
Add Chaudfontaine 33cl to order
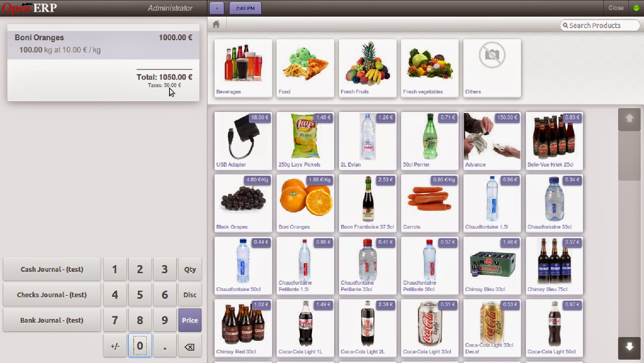click(x=554, y=203)
